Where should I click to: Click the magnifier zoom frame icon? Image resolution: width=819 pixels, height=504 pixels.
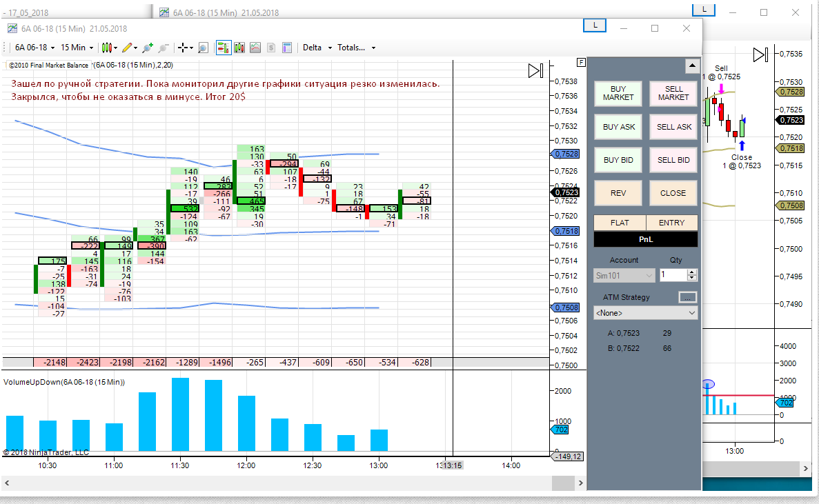pos(203,48)
